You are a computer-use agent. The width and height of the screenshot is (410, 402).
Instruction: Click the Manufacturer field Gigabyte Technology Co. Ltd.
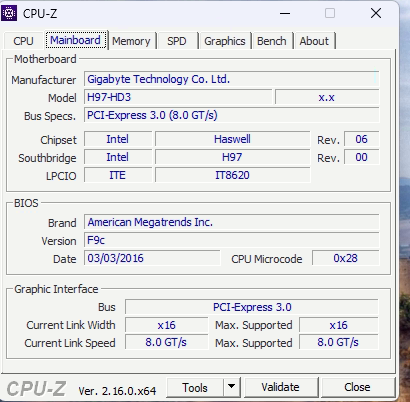231,79
